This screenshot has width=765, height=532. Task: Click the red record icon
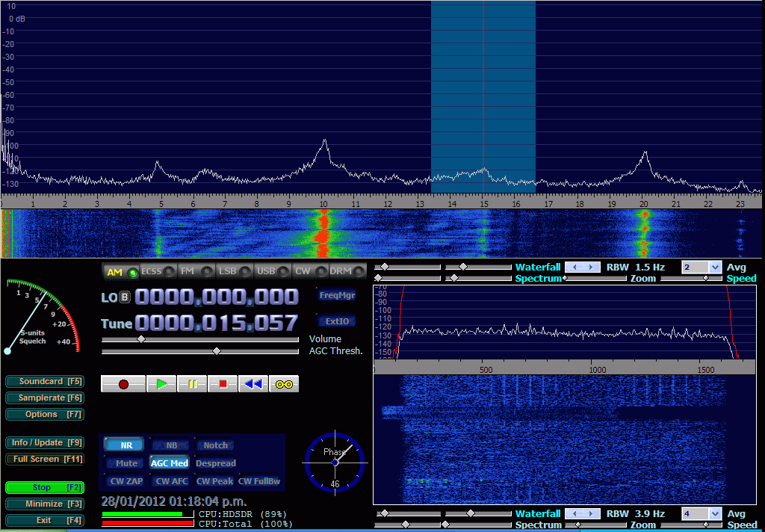(x=123, y=383)
